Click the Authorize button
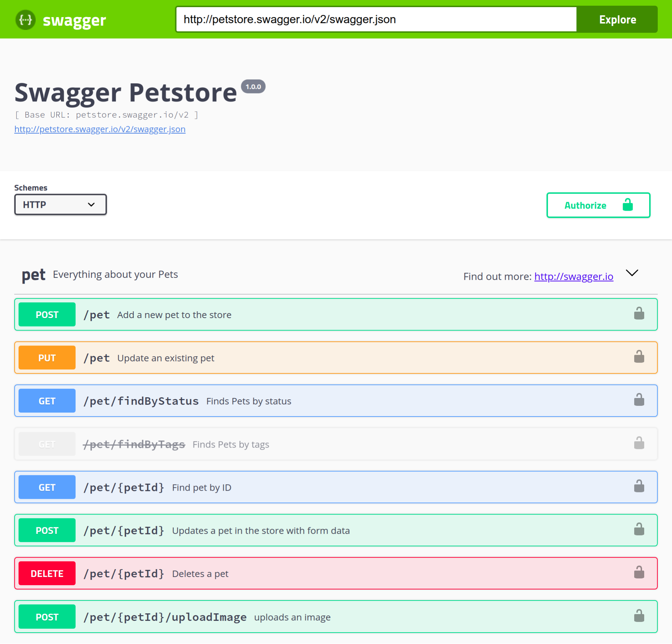 [x=598, y=205]
